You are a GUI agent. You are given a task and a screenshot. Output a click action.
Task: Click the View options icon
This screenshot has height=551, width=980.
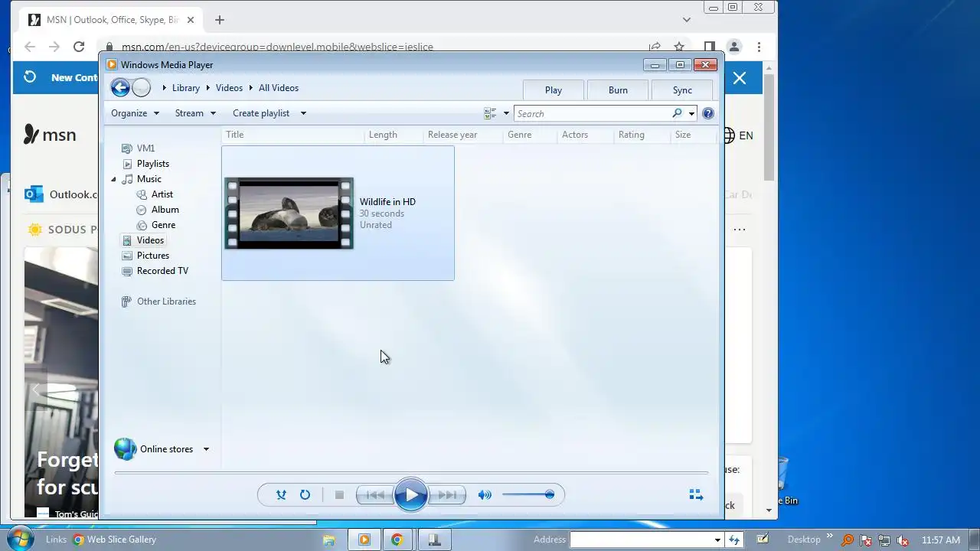491,113
